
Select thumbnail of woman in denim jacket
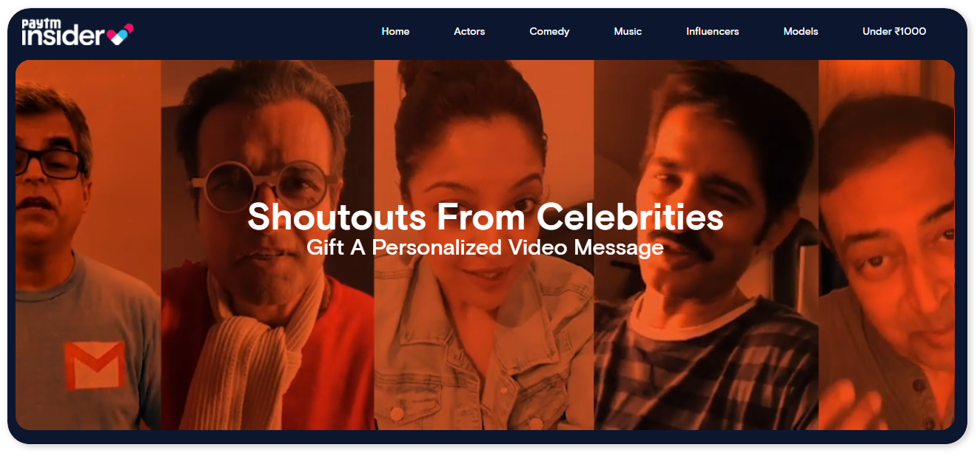pos(484,245)
